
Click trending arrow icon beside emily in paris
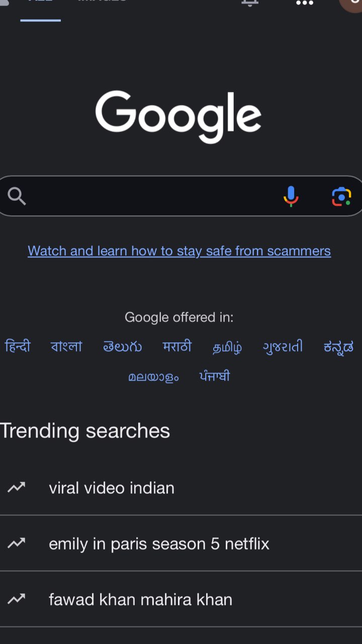pos(16,543)
